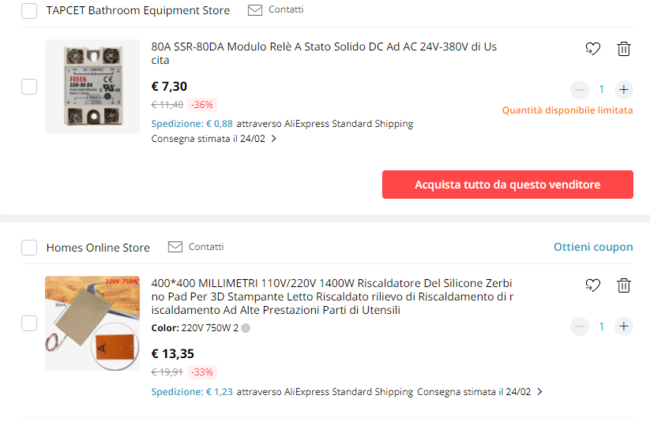Add SSR-80DA relay to wishlist heart
The width and height of the screenshot is (650, 429).
592,49
